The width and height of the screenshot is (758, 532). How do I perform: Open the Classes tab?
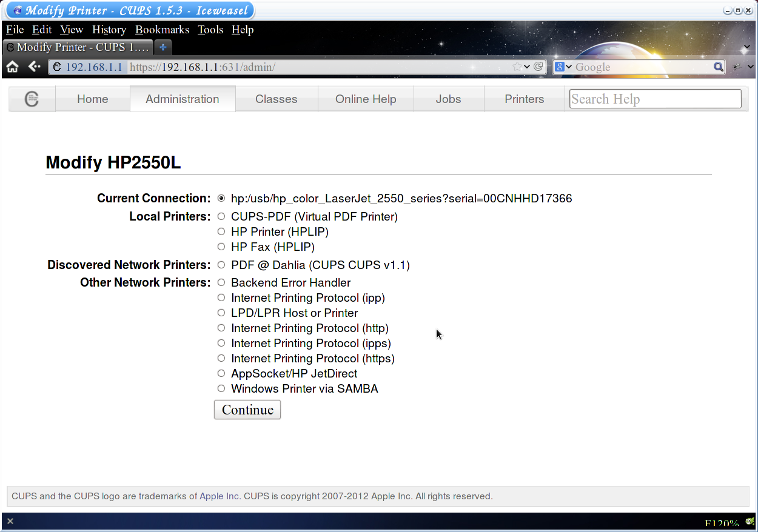(x=277, y=99)
